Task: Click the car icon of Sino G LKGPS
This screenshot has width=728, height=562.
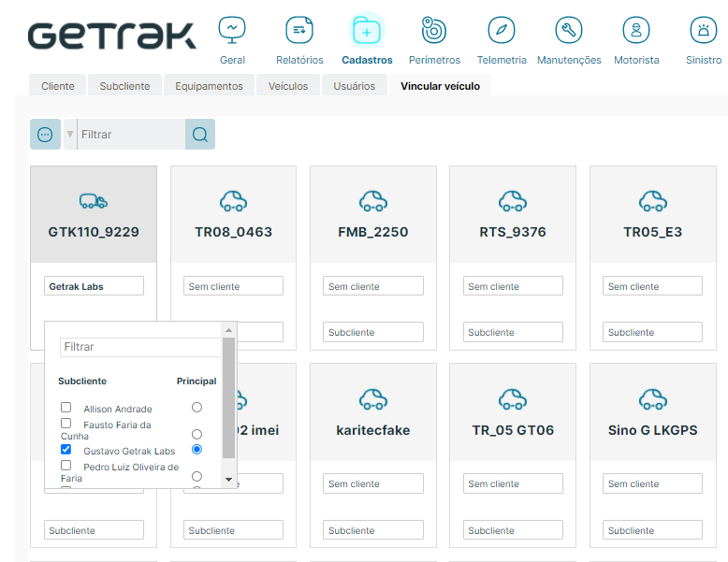Action: pos(653,399)
